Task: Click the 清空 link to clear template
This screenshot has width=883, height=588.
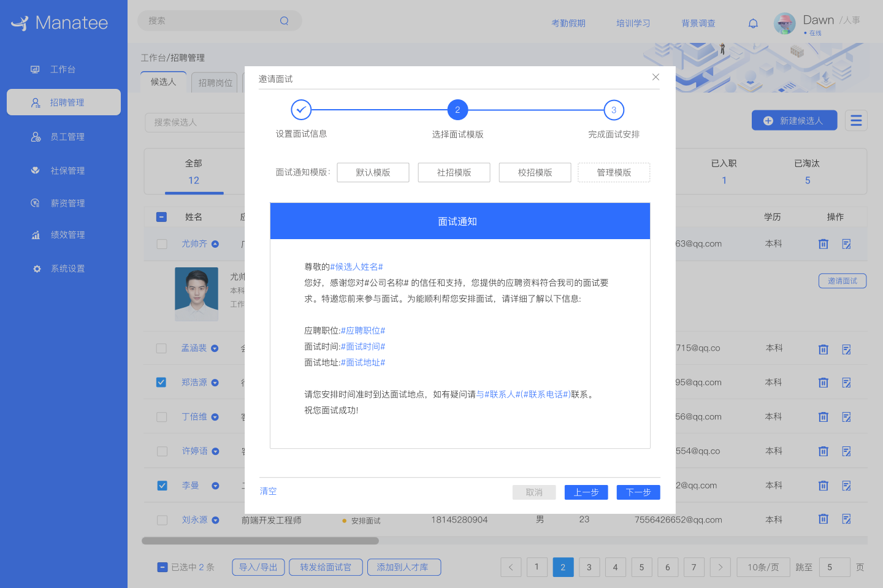Action: (267, 491)
